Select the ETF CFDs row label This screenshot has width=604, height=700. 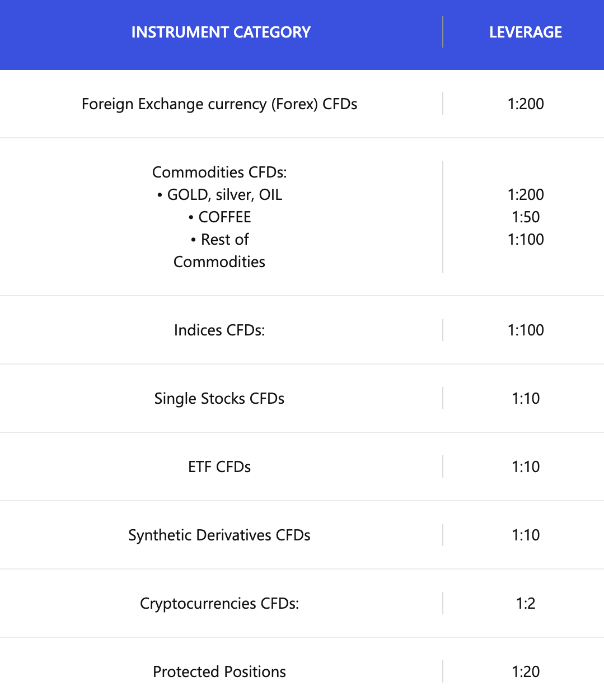click(x=219, y=467)
